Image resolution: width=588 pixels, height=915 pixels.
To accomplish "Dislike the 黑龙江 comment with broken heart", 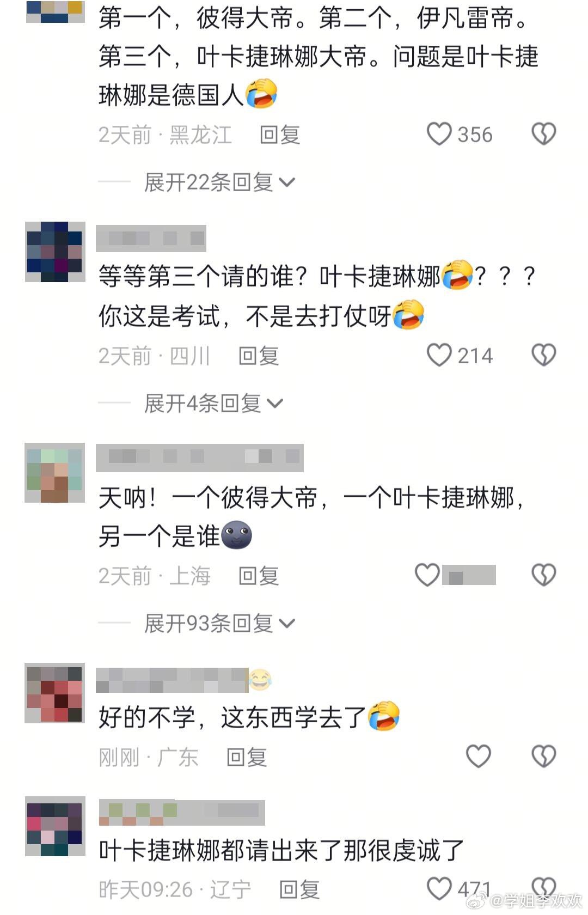I will pos(543,134).
